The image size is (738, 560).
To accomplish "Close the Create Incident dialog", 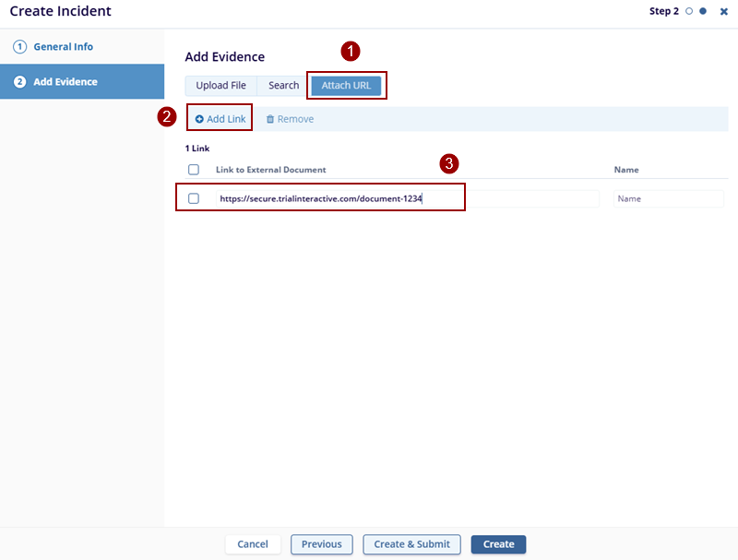I will click(724, 12).
